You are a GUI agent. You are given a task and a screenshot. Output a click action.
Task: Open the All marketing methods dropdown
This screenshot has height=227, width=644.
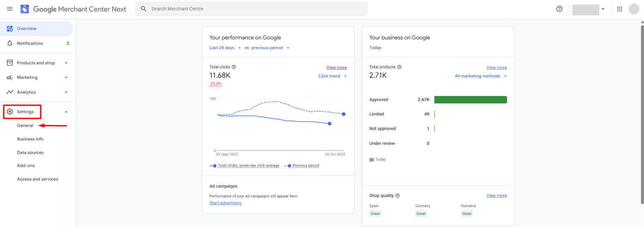tap(481, 76)
